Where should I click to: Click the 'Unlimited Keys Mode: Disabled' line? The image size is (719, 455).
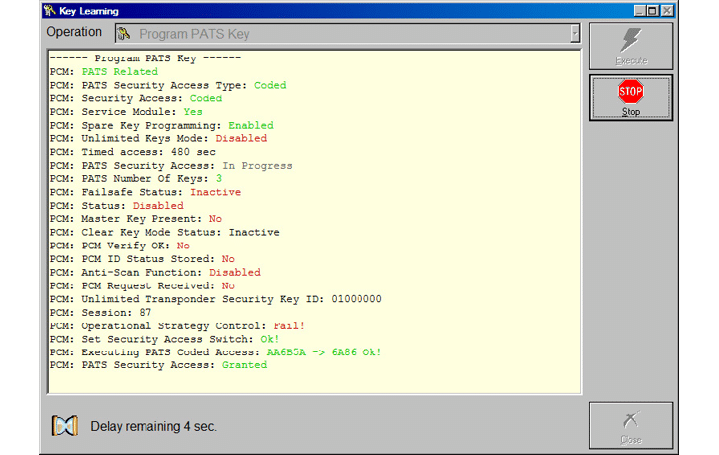pos(158,139)
